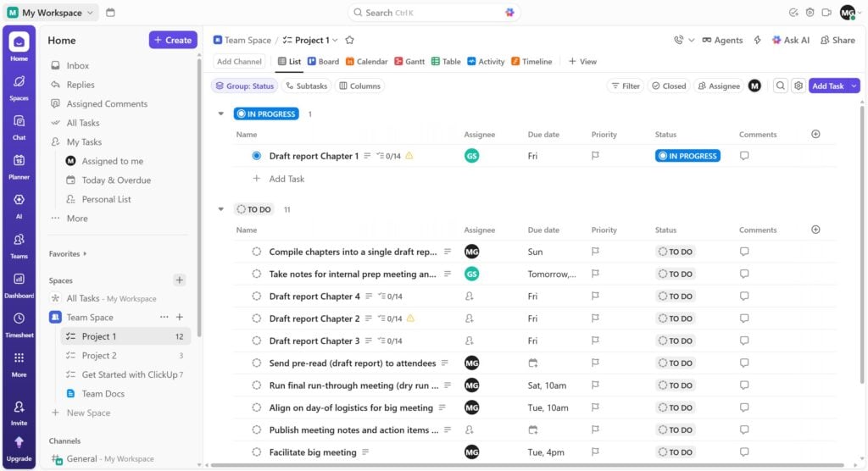This screenshot has height=471, width=868.
Task: Open the call options dropdown arrow
Action: (692, 40)
